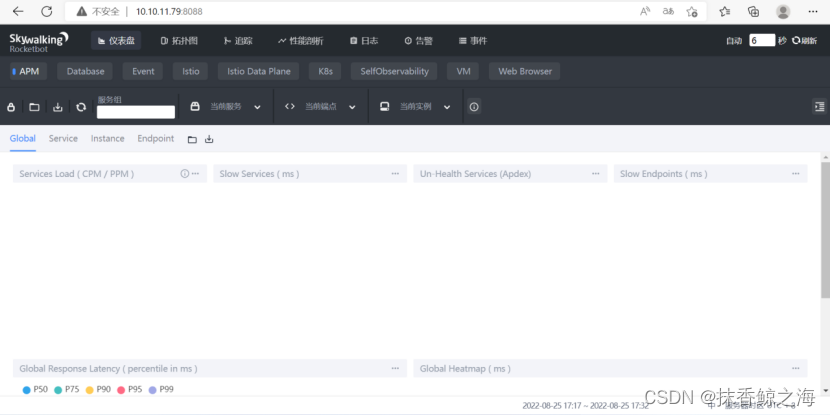Select the Event dashboard
This screenshot has height=416, width=831.
143,71
